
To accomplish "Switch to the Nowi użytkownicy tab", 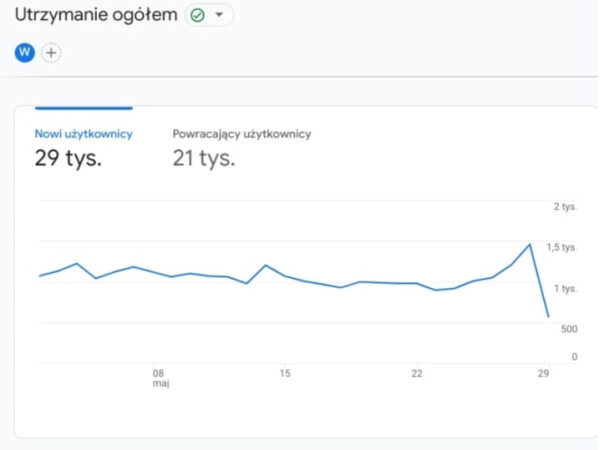I will point(83,133).
